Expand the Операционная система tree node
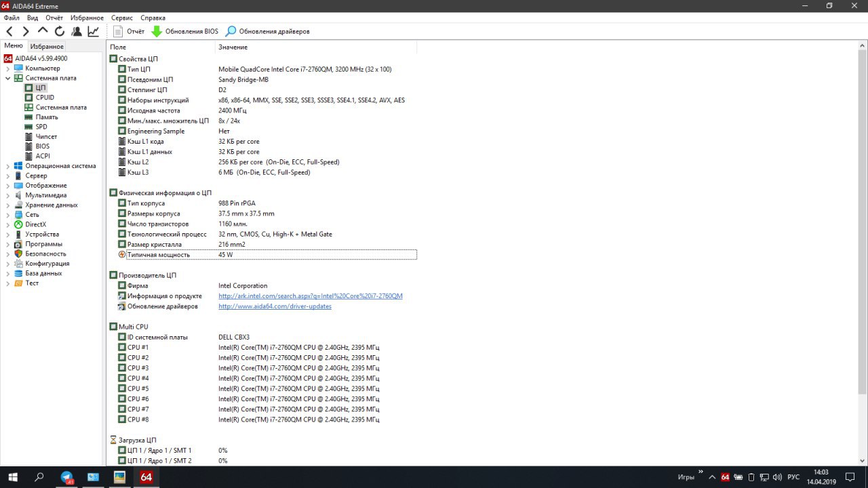Image resolution: width=868 pixels, height=488 pixels. click(x=8, y=166)
